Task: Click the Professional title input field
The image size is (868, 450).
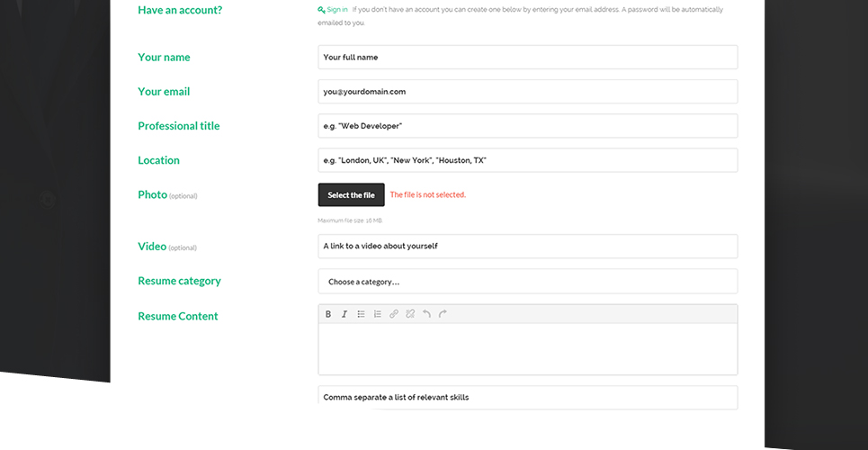Action: click(528, 126)
